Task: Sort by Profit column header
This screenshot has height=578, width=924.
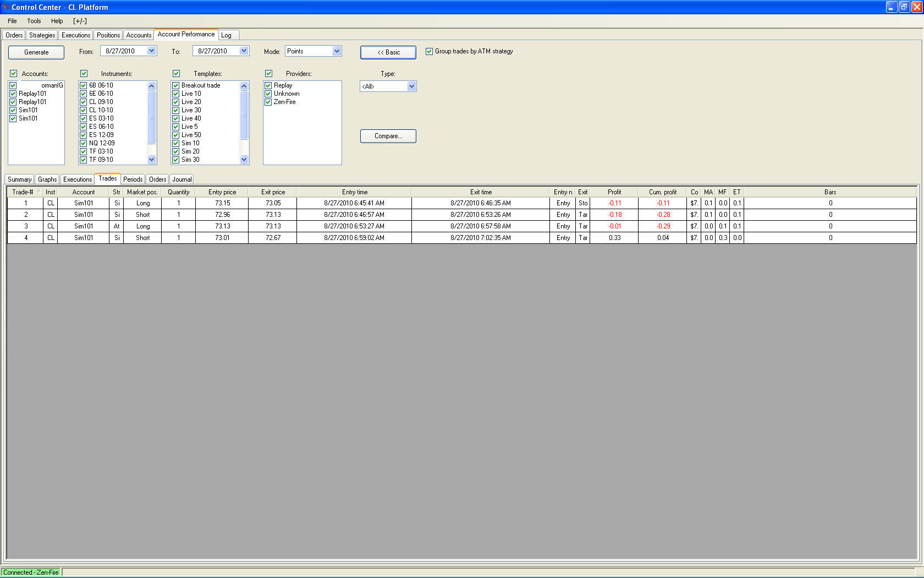Action: pos(614,192)
